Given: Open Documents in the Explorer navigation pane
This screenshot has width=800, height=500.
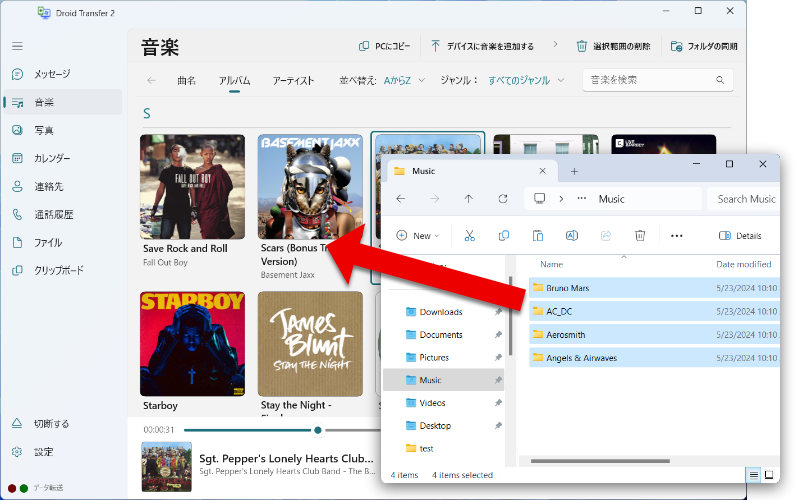Looking at the screenshot, I should tap(443, 335).
